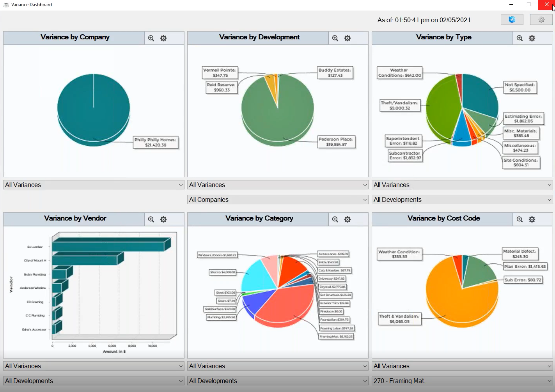
Task: Zoom into the Variance by Cost Code chart
Action: 519,219
